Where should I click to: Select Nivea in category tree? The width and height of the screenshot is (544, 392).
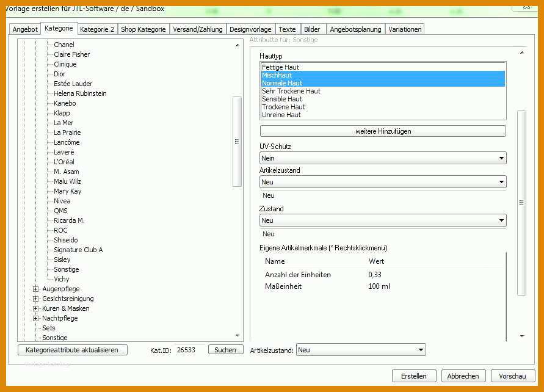[x=62, y=200]
